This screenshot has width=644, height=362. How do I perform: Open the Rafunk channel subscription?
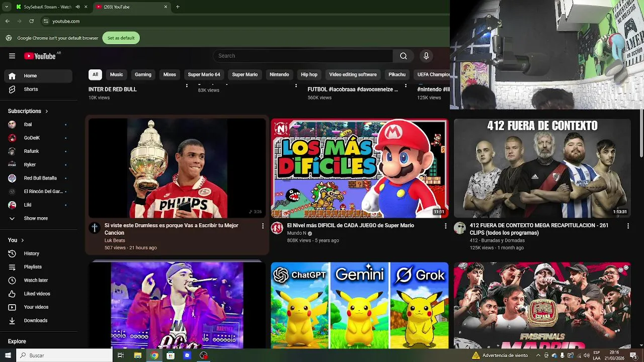coord(39,151)
